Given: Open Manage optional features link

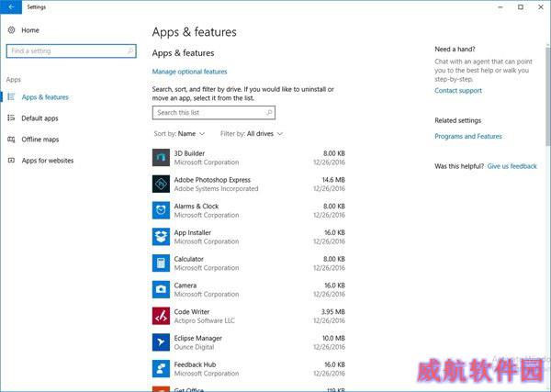Looking at the screenshot, I should (189, 72).
